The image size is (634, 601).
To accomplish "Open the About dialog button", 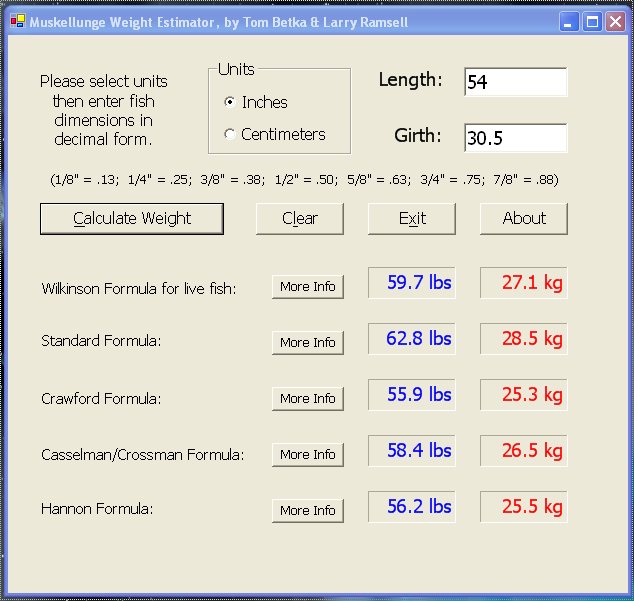I will (524, 219).
